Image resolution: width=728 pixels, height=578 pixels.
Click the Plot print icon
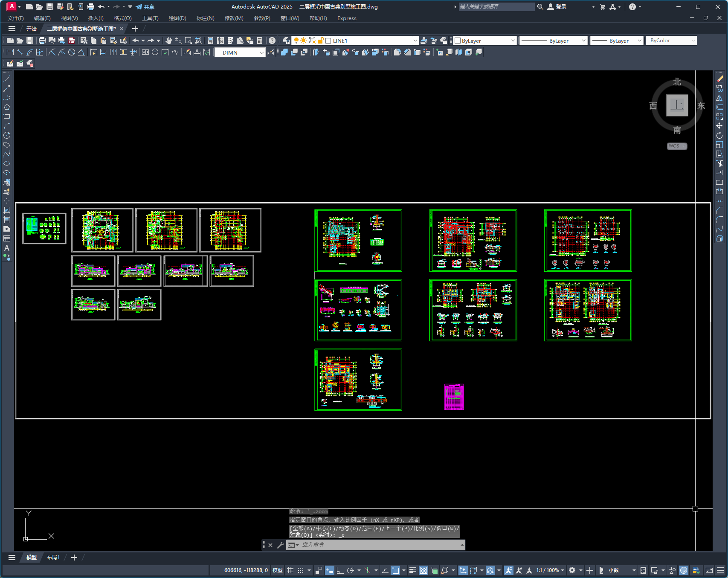(x=42, y=41)
